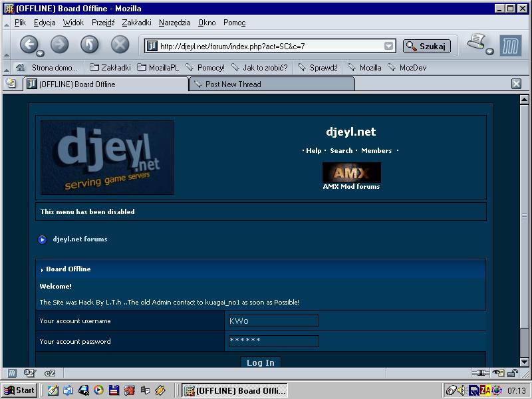Open the Przejdź menu
This screenshot has width=532, height=399.
pyautogui.click(x=103, y=23)
